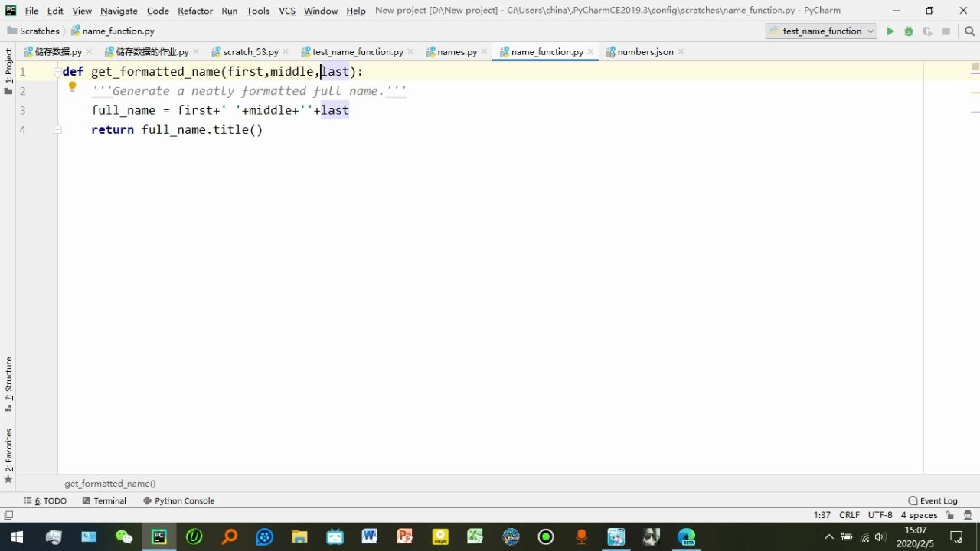The width and height of the screenshot is (980, 551).
Task: Collapse the get_formatted_name function fold arrow
Action: (57, 71)
